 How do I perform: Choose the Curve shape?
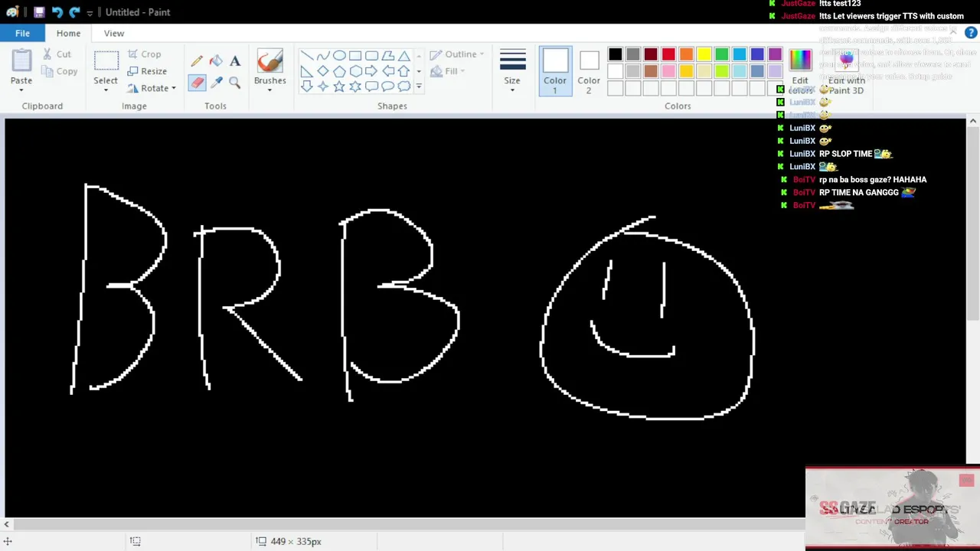point(322,56)
